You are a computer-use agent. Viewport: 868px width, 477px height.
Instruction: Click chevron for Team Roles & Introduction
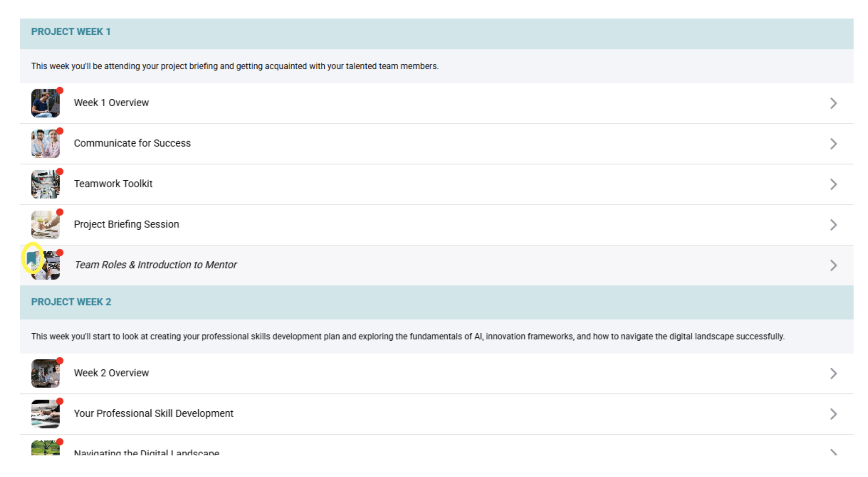[833, 265]
